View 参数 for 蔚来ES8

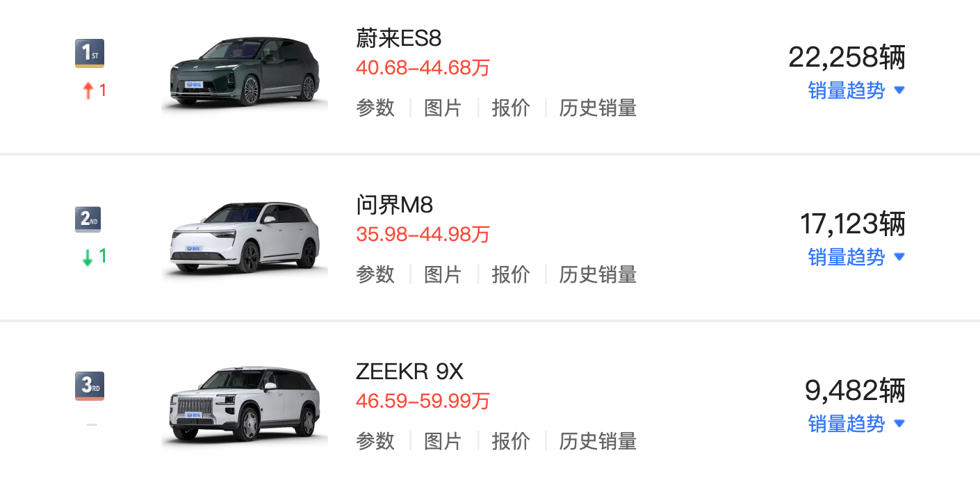(x=375, y=108)
